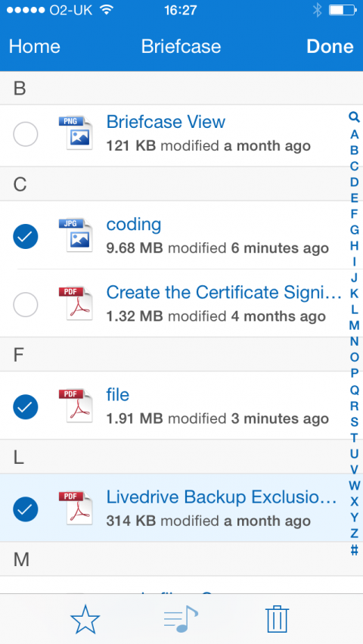
Task: Tap the trash delete icon
Action: coord(278,619)
